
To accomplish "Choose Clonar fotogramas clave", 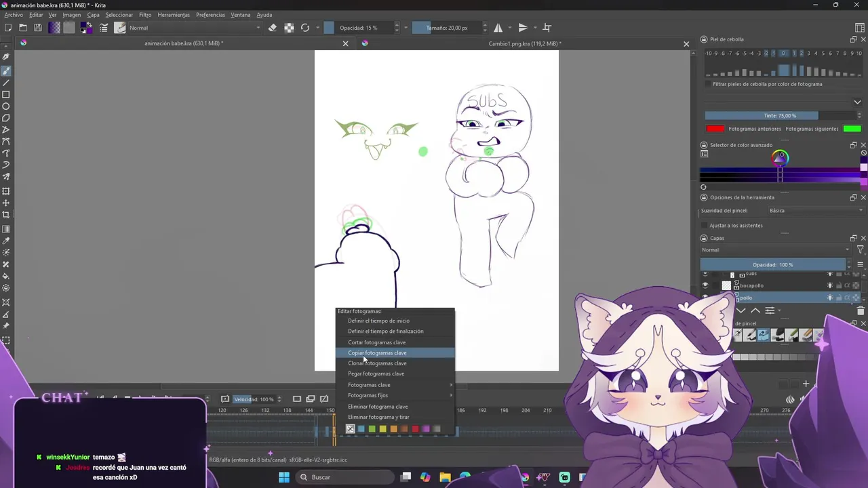I will [x=395, y=363].
